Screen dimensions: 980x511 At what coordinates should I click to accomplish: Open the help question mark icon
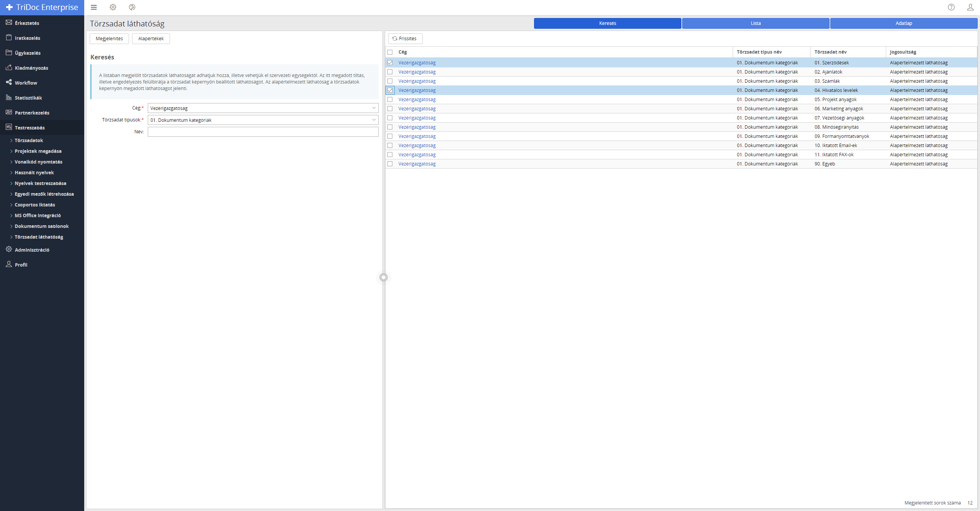click(x=951, y=7)
